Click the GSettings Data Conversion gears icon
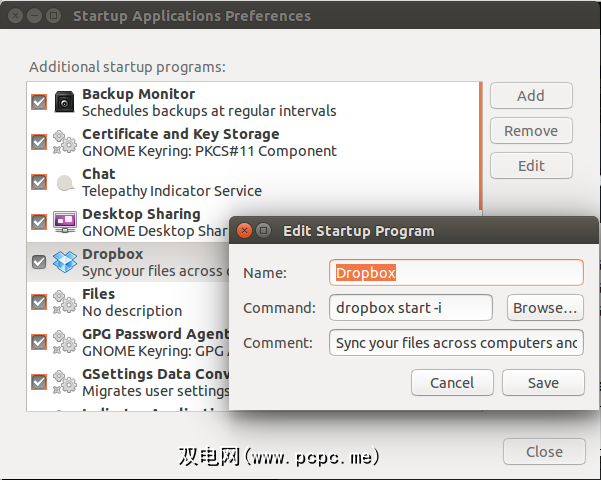 click(x=65, y=382)
